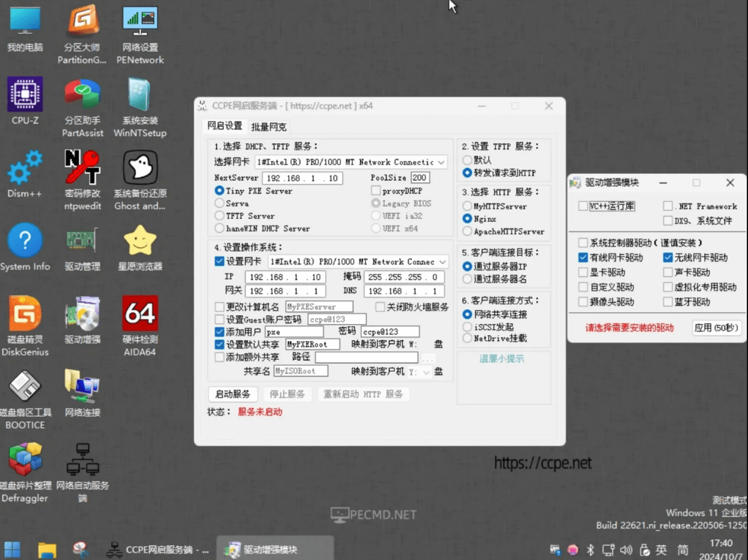Click the Bluetooth tray icon

pyautogui.click(x=590, y=550)
